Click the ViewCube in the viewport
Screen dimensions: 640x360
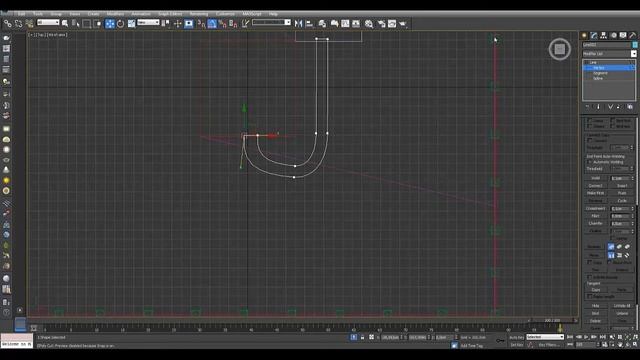pyautogui.click(x=560, y=49)
